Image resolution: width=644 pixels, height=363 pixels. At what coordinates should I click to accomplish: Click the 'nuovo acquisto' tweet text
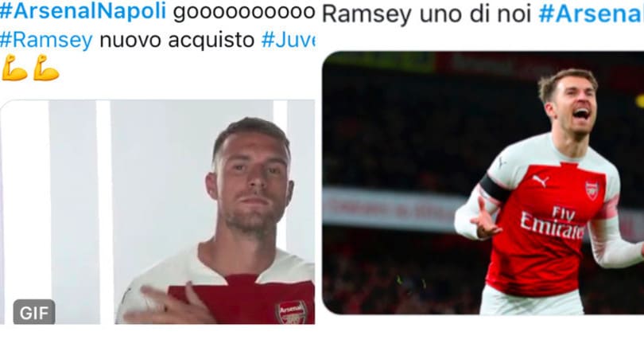coord(177,40)
